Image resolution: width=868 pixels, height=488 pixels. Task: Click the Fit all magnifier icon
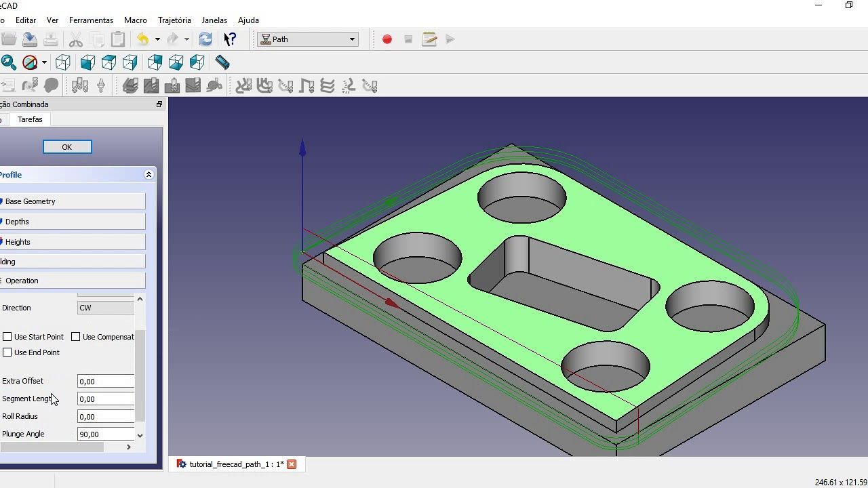tap(9, 62)
